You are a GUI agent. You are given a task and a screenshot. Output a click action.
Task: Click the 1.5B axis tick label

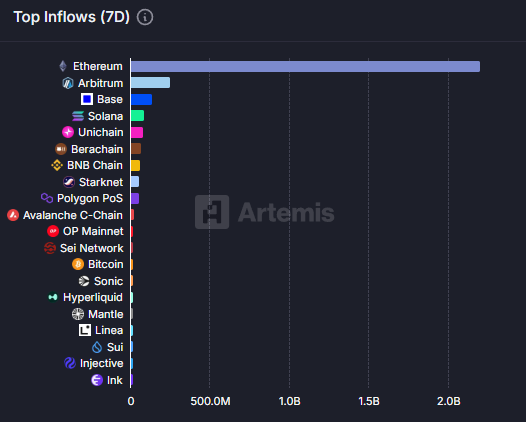click(369, 401)
